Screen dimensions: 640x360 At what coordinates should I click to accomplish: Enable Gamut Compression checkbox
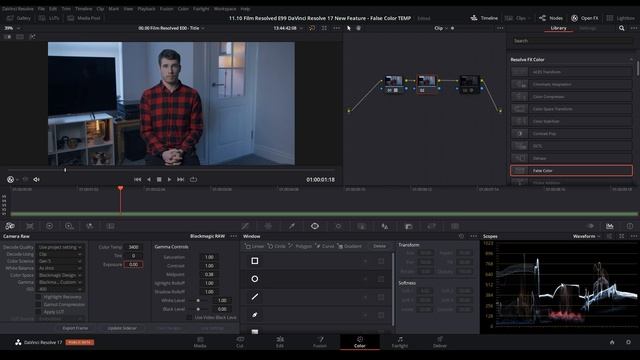38,304
